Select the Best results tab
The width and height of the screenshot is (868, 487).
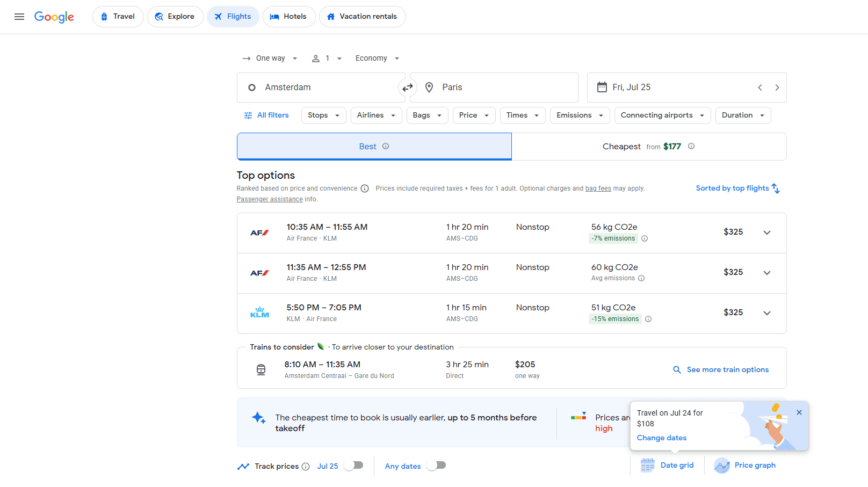click(x=374, y=147)
